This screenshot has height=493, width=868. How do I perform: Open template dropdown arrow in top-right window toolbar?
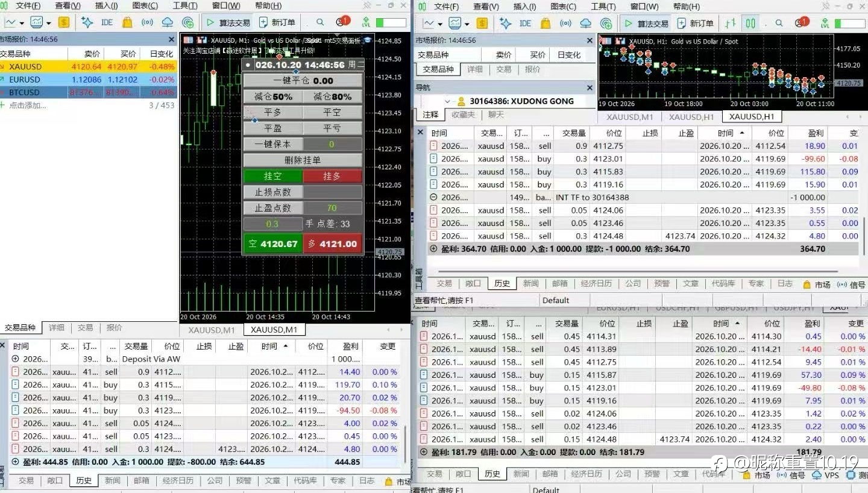(467, 24)
